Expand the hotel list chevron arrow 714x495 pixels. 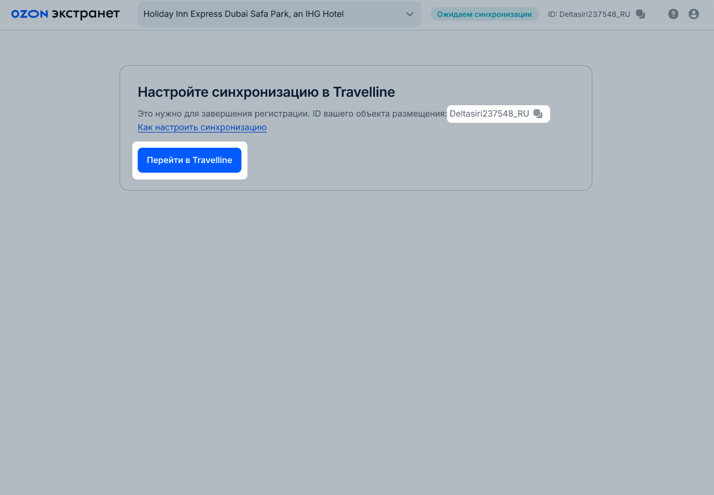(x=409, y=14)
